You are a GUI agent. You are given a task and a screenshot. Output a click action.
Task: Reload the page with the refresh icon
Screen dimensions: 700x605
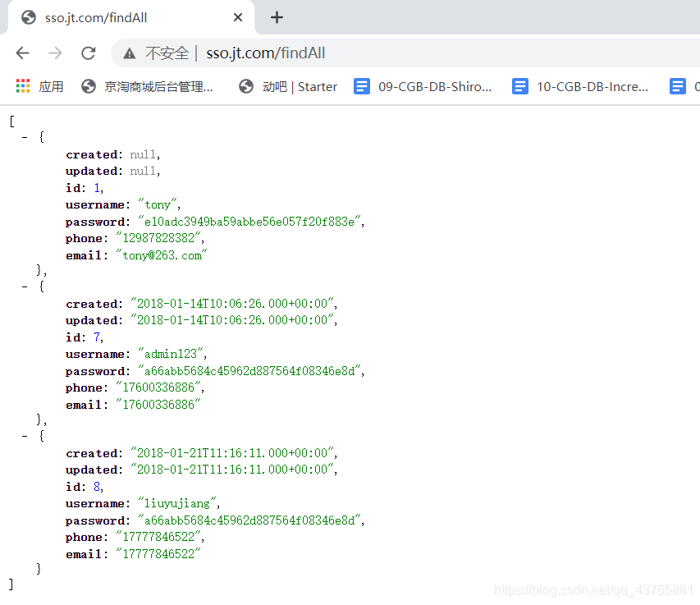pyautogui.click(x=89, y=53)
